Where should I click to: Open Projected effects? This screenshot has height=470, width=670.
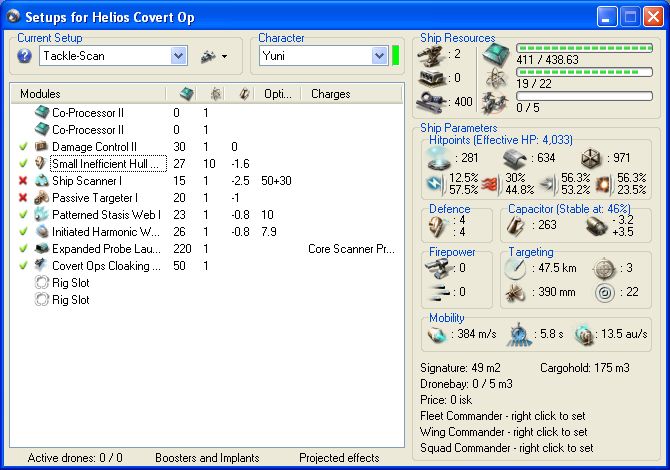pyautogui.click(x=339, y=458)
